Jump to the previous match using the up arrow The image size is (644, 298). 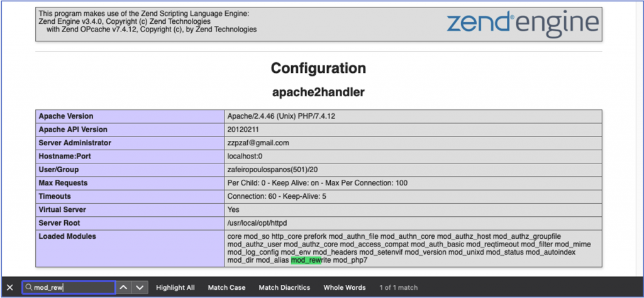tap(123, 287)
